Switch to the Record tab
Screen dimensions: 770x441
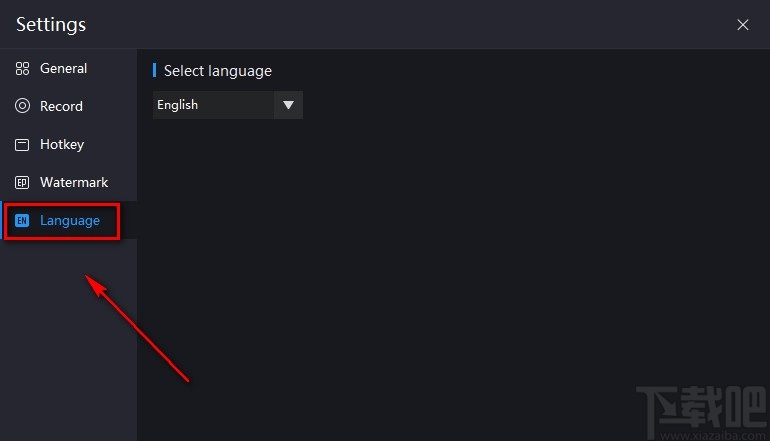(x=61, y=106)
